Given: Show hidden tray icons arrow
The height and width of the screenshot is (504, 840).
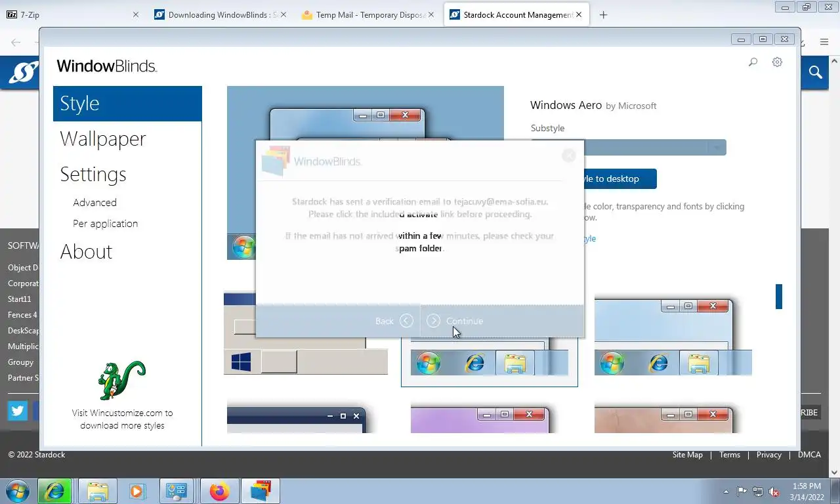Looking at the screenshot, I should [x=726, y=492].
